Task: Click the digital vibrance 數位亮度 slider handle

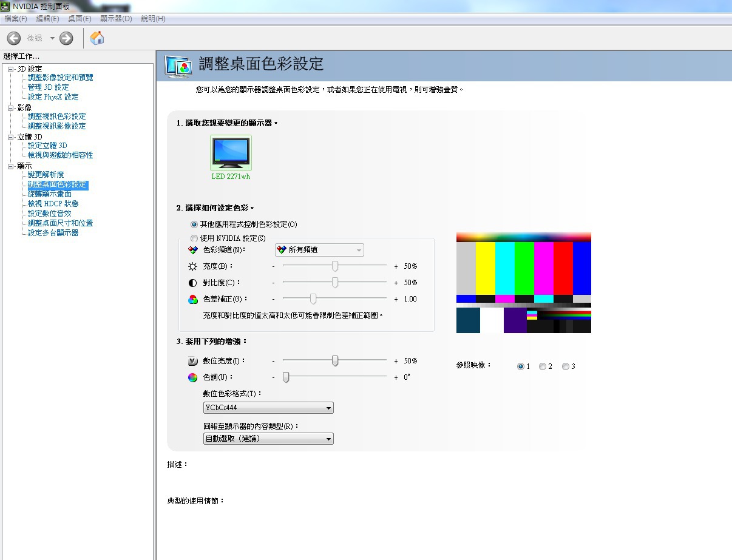Action: (334, 361)
